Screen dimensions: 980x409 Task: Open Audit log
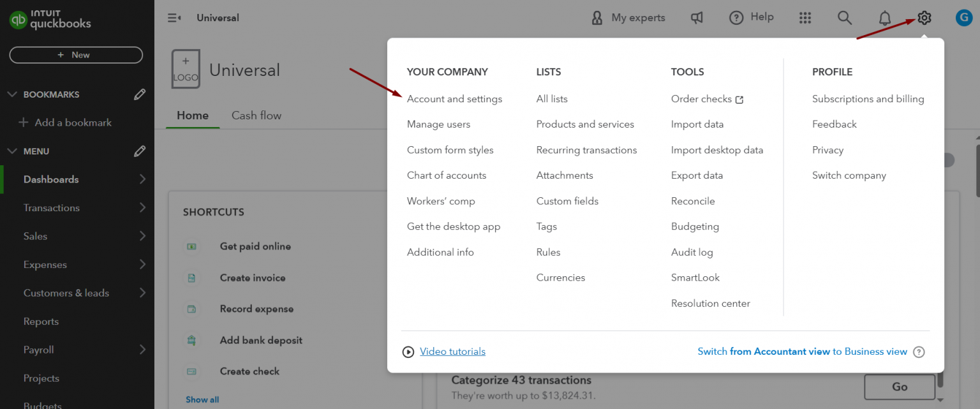click(x=692, y=252)
